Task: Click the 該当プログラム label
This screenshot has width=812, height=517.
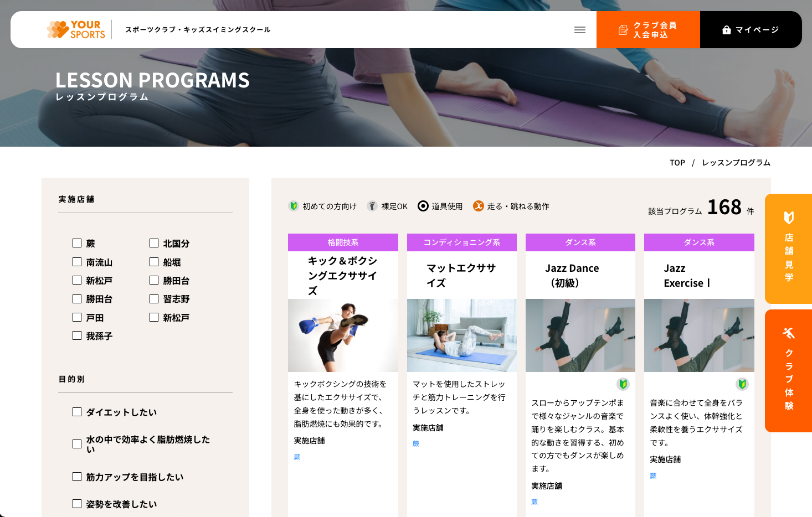Action: tap(675, 211)
